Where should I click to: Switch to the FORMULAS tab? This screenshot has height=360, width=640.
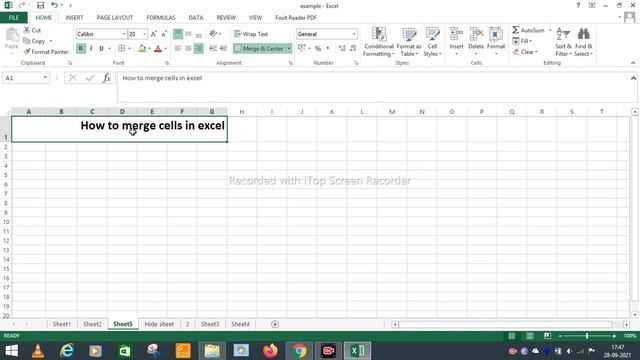tap(161, 18)
